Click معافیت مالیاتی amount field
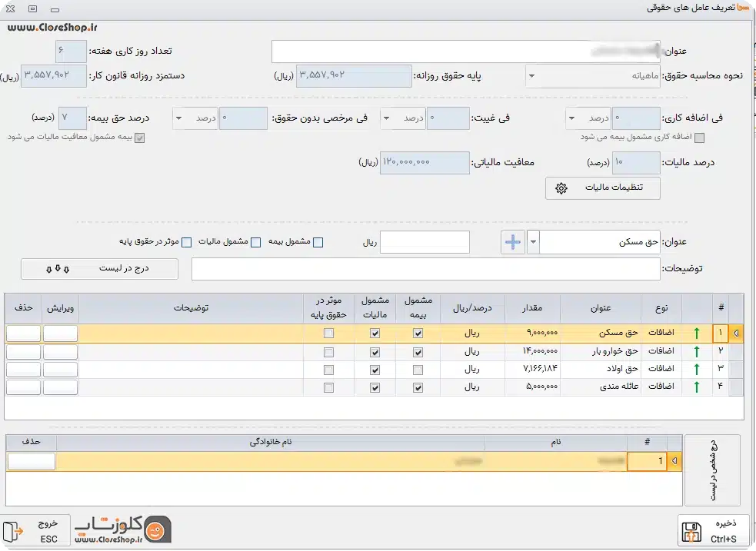 click(425, 163)
